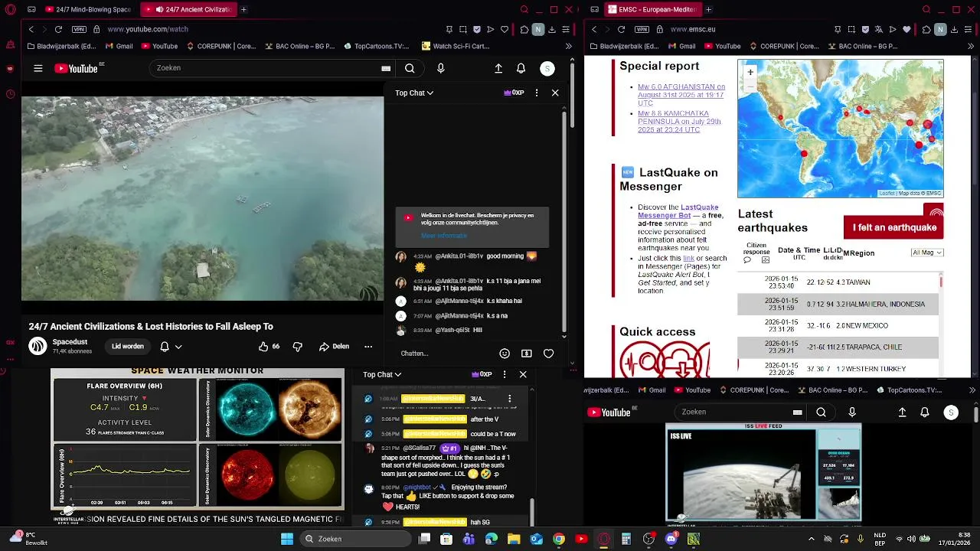Expand Top Chat dropdown in upper chat
The width and height of the screenshot is (980, 551).
[x=414, y=93]
